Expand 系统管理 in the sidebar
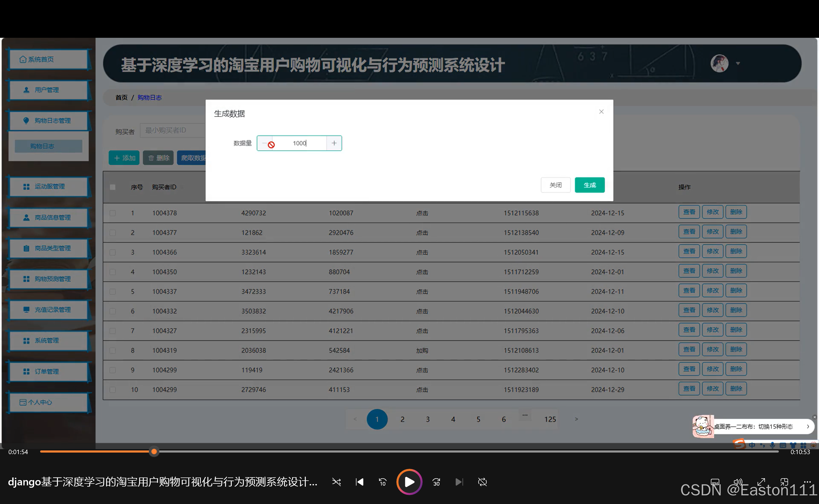 coord(49,340)
